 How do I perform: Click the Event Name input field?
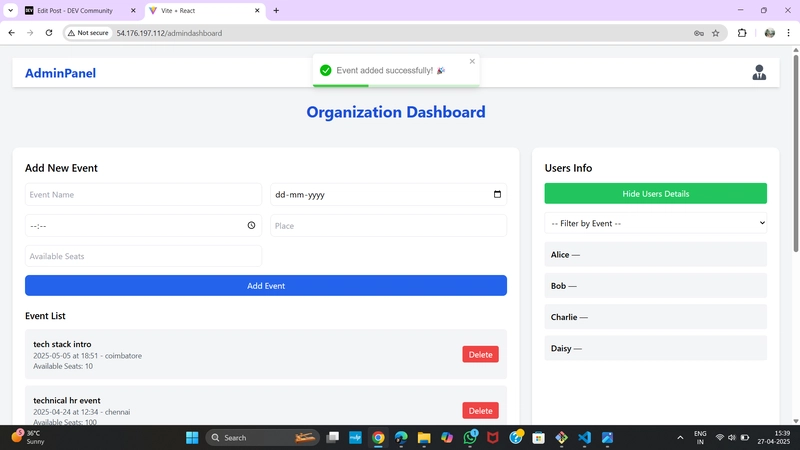tap(143, 194)
